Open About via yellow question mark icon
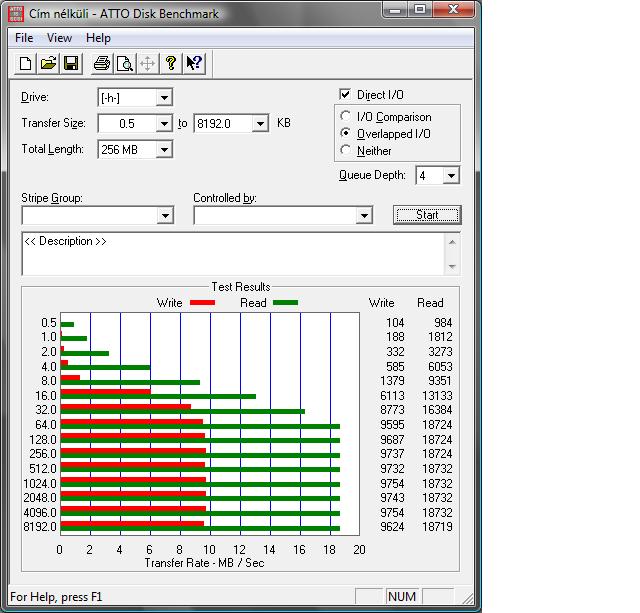640x613 pixels. tap(171, 63)
